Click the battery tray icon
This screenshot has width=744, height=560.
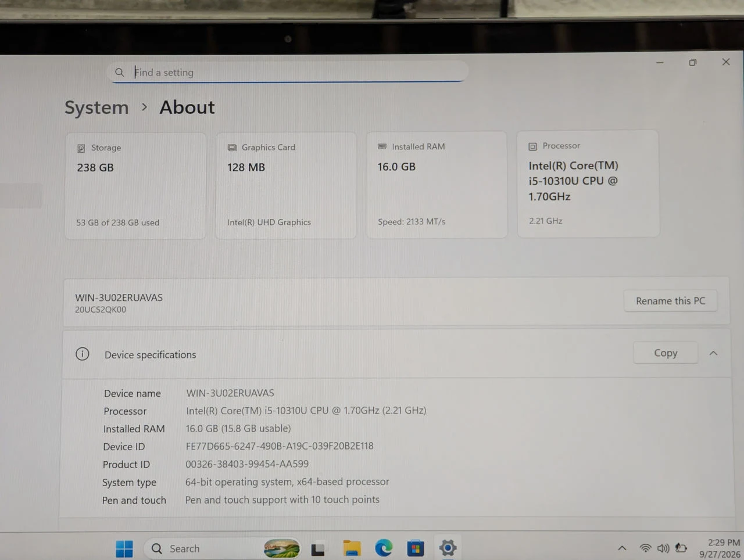click(681, 548)
